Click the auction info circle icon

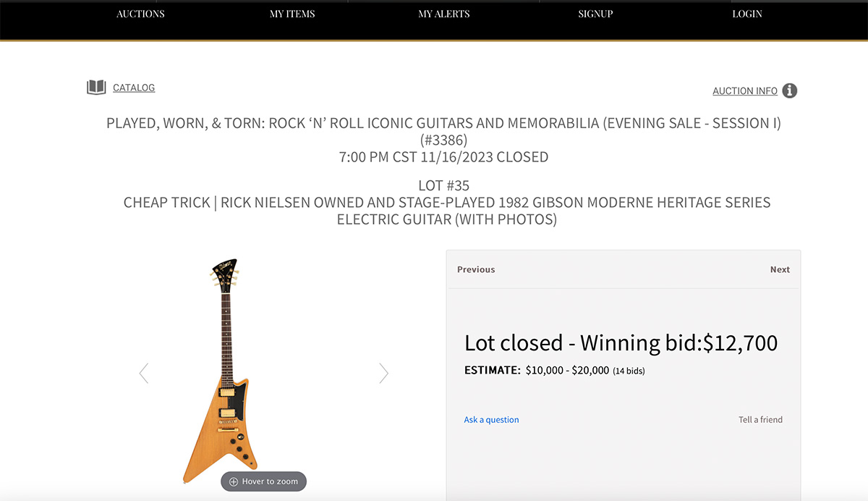pyautogui.click(x=790, y=90)
